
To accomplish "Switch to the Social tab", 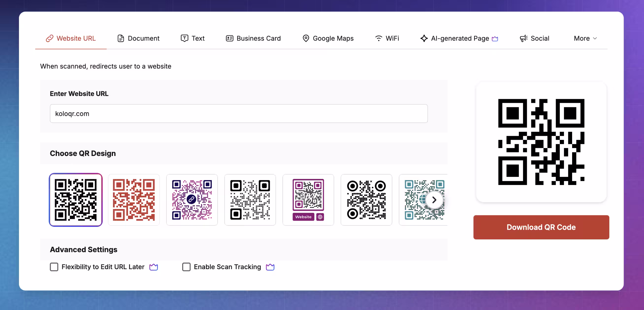I will [534, 38].
